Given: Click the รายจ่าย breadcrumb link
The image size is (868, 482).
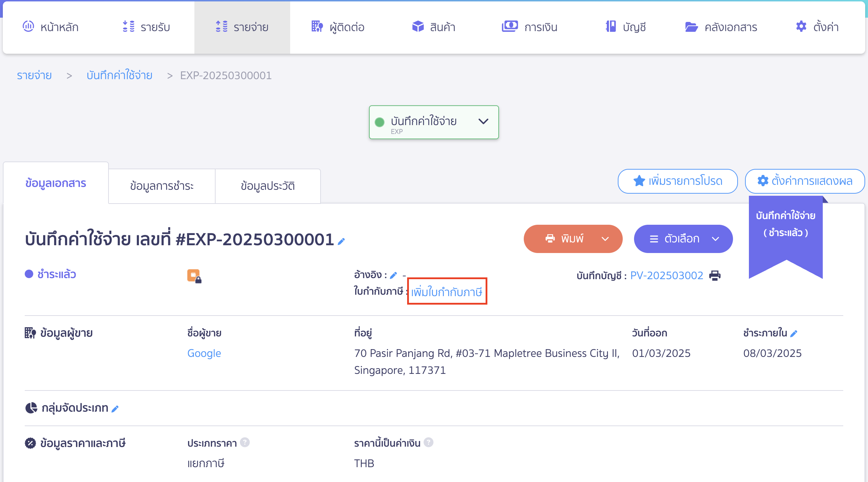Looking at the screenshot, I should pyautogui.click(x=34, y=75).
